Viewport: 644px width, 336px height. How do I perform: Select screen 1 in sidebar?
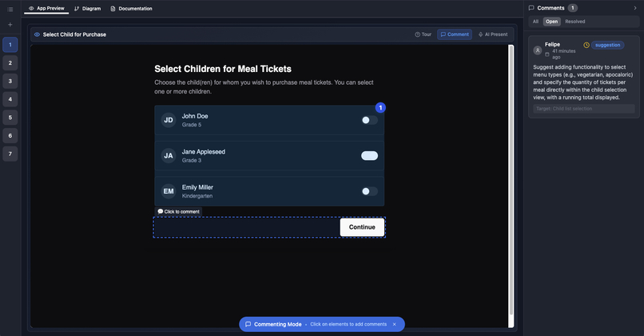[10, 45]
